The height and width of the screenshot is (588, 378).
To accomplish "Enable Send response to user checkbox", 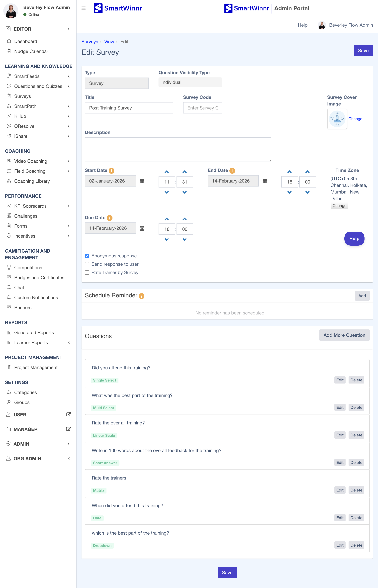I will (x=87, y=264).
